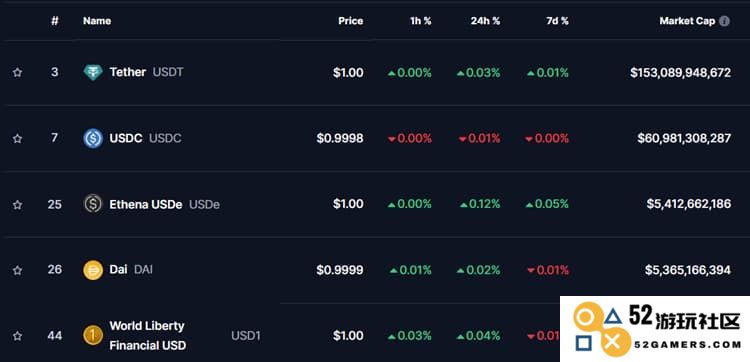Click the USDC coin logo icon

(x=93, y=138)
